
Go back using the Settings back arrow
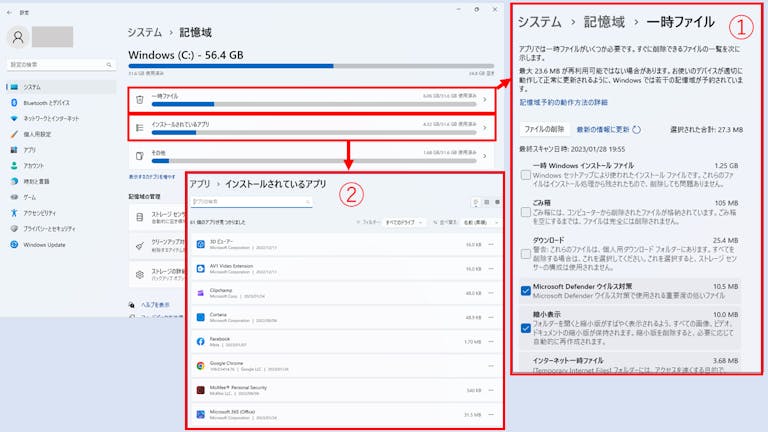coord(9,12)
